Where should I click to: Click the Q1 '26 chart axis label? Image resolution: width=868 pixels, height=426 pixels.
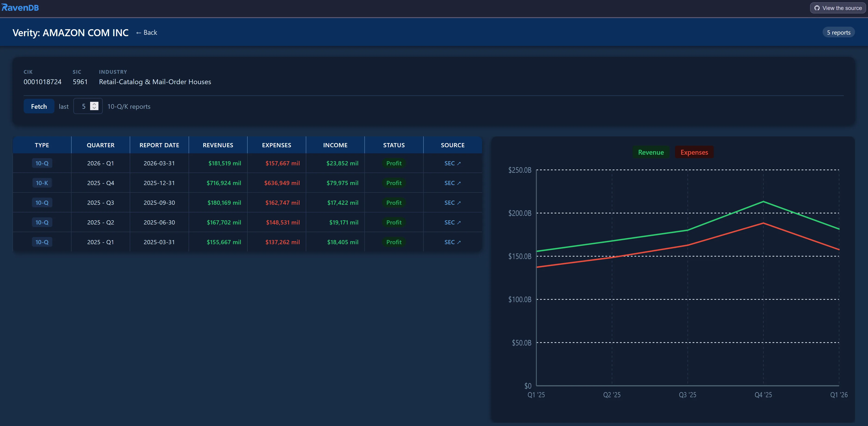[x=839, y=395]
